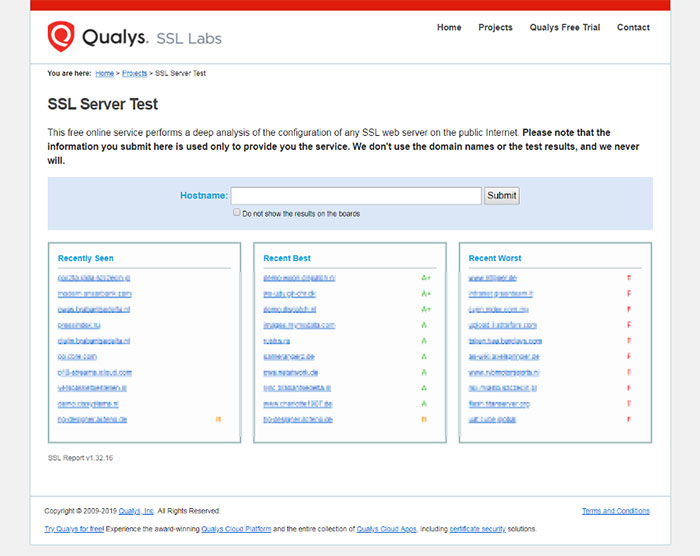700x556 pixels.
Task: Click the Qualys red shield logo
Action: point(61,36)
